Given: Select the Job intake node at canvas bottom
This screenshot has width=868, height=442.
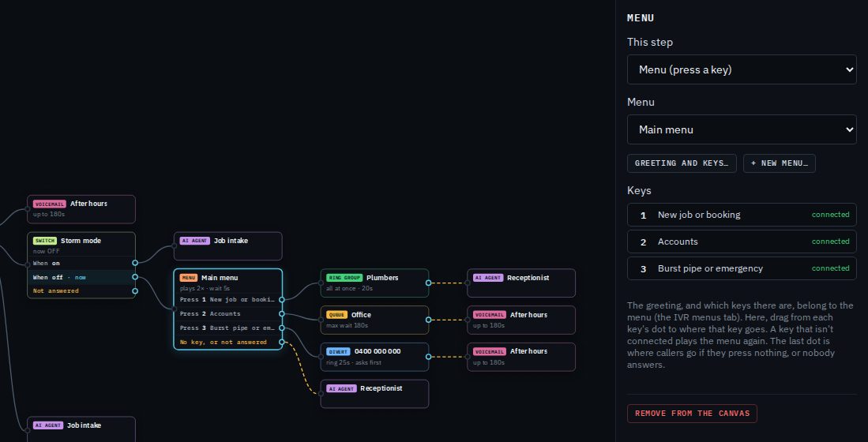Looking at the screenshot, I should 81,429.
